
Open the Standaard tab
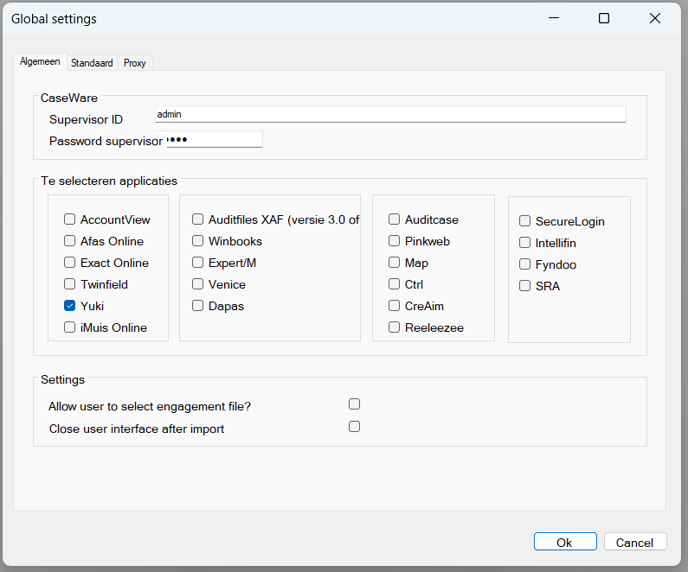92,63
